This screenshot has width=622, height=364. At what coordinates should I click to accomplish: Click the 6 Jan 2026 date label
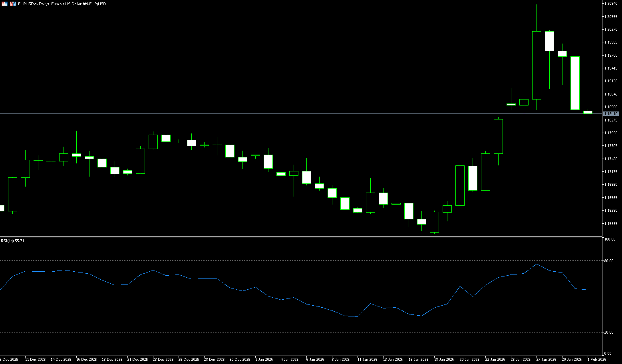pyautogui.click(x=315, y=360)
